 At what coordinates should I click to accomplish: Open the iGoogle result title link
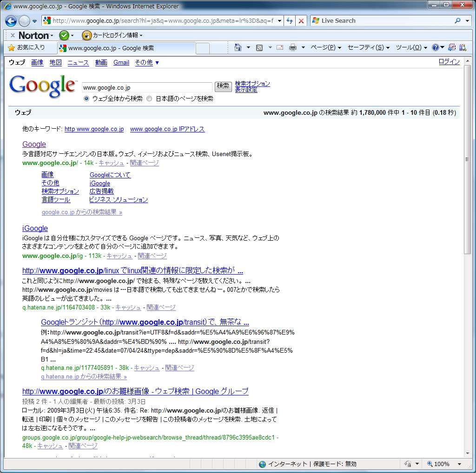click(x=35, y=229)
